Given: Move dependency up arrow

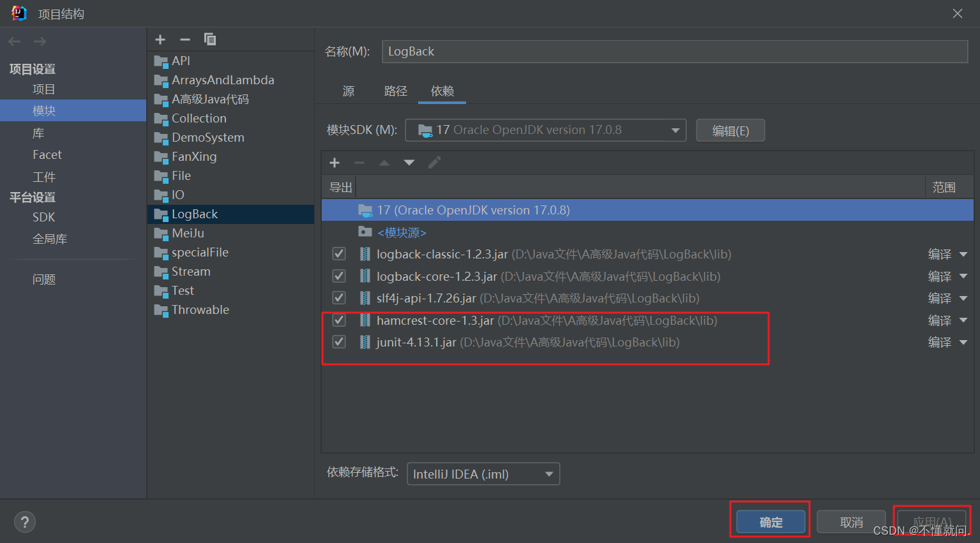Looking at the screenshot, I should point(384,163).
